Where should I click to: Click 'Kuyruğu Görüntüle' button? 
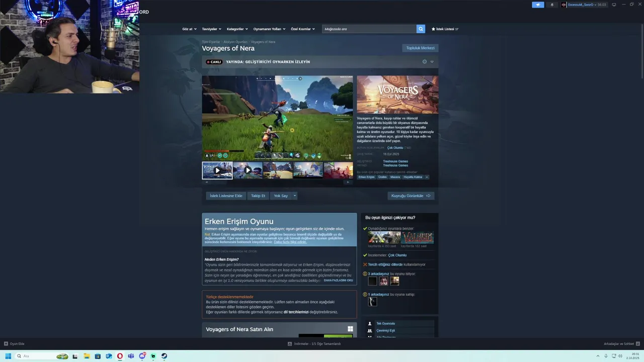411,196
